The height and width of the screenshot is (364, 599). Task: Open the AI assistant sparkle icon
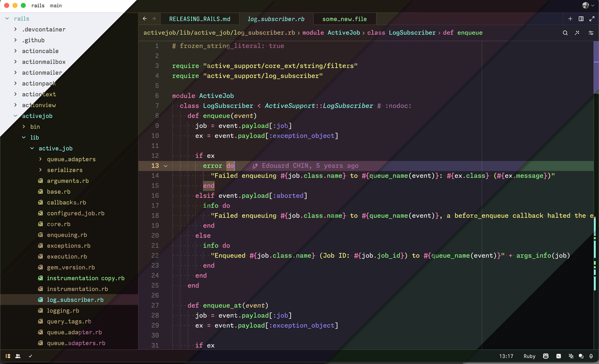click(x=571, y=356)
